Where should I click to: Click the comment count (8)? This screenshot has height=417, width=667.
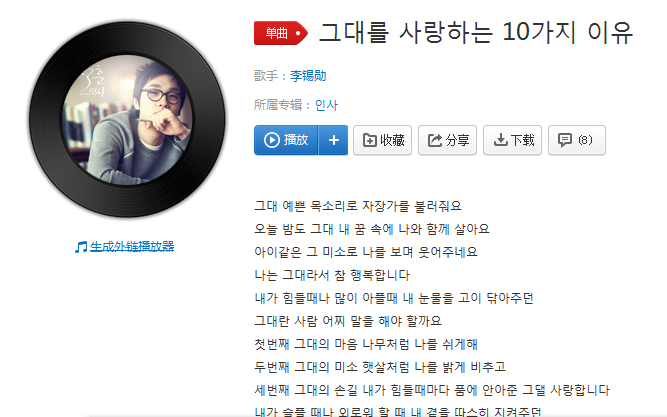(x=585, y=140)
